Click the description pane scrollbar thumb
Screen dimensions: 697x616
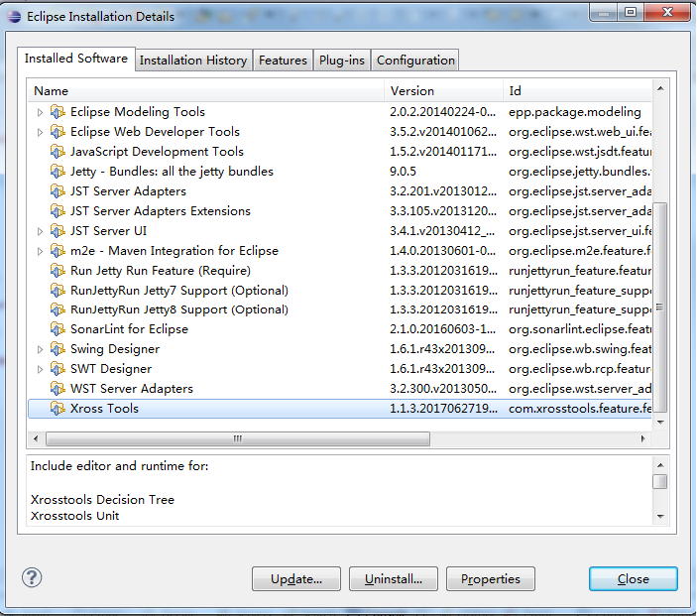tap(660, 481)
